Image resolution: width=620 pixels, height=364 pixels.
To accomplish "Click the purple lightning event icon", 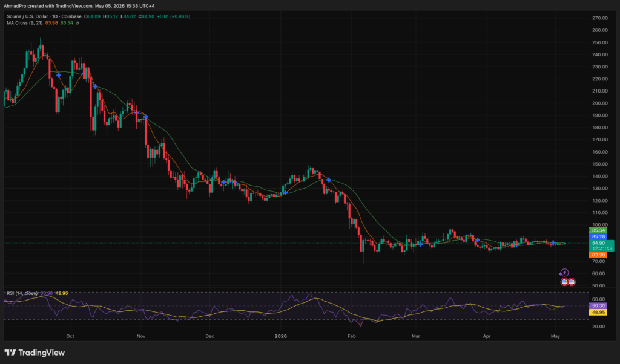I will click(x=564, y=273).
